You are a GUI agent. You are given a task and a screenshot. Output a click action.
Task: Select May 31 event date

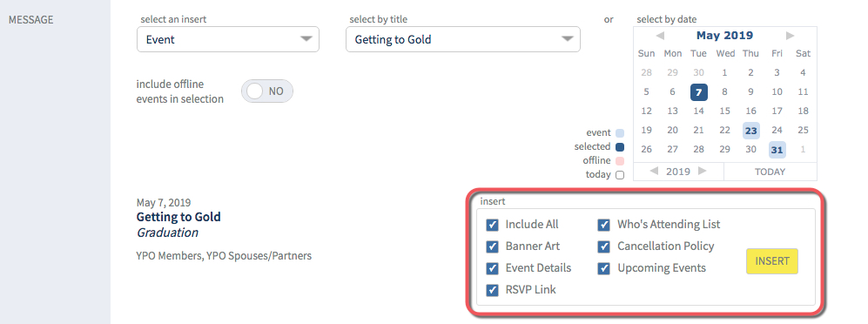pos(777,150)
